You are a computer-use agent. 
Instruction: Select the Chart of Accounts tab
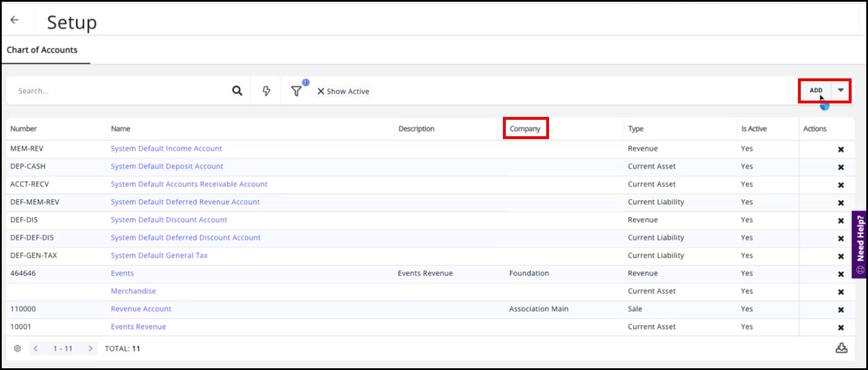[42, 50]
